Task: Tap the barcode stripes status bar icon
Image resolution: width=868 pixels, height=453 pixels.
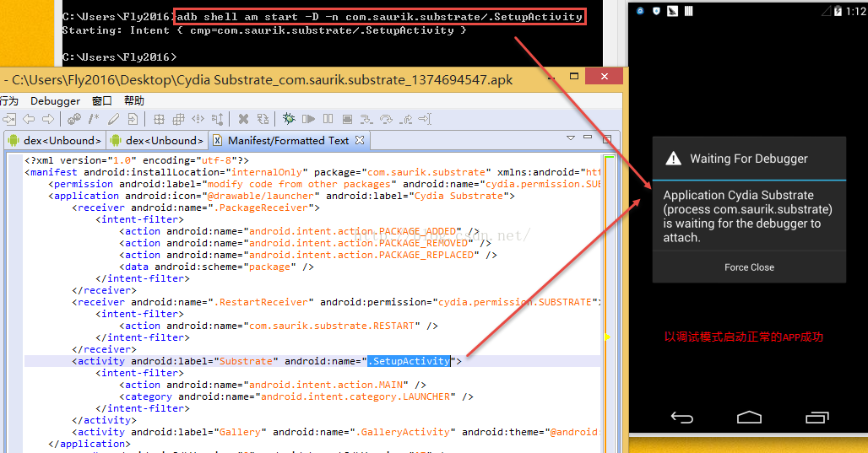Action: (689, 11)
